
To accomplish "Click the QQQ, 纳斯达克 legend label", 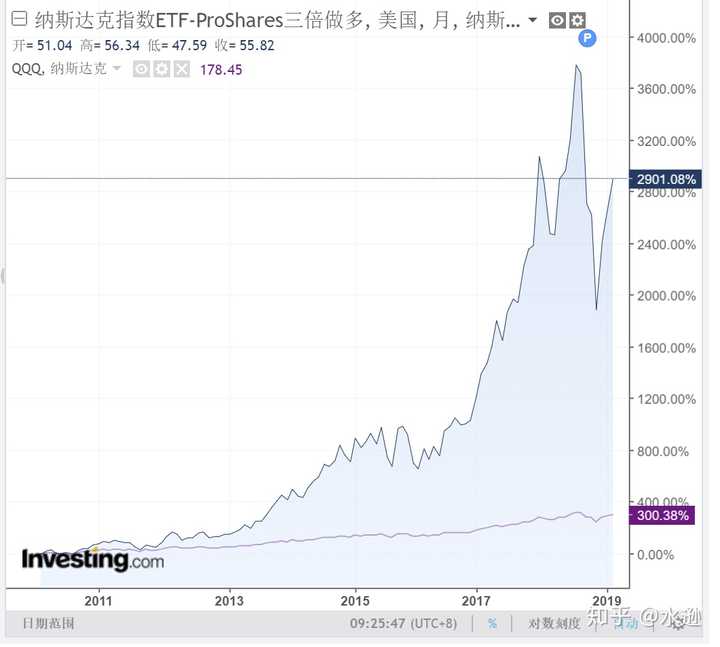I will coord(60,69).
